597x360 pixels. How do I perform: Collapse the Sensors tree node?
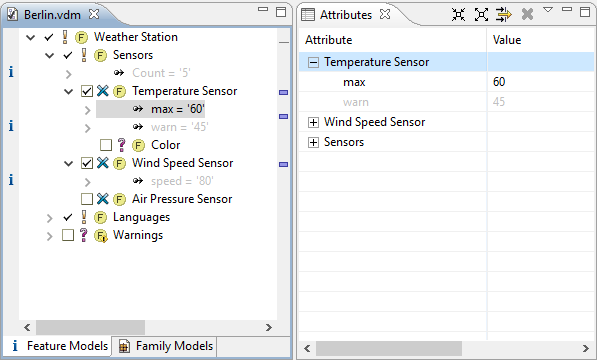[x=49, y=56]
